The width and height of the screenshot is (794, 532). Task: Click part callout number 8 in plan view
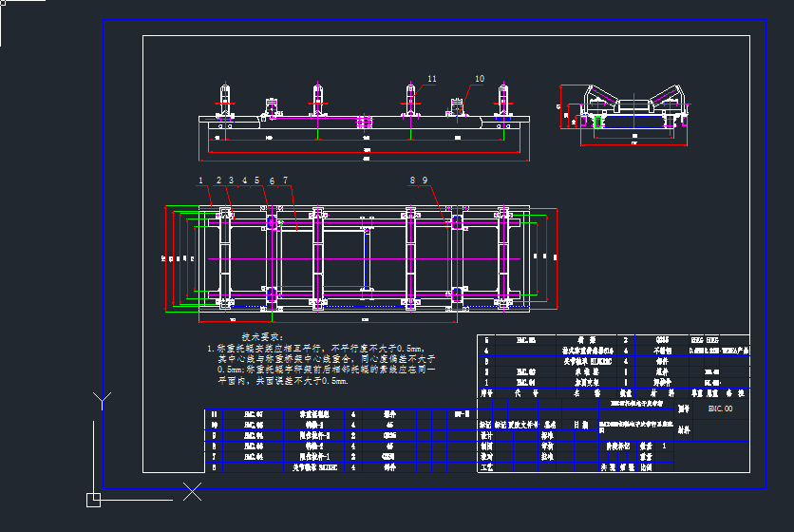point(412,180)
